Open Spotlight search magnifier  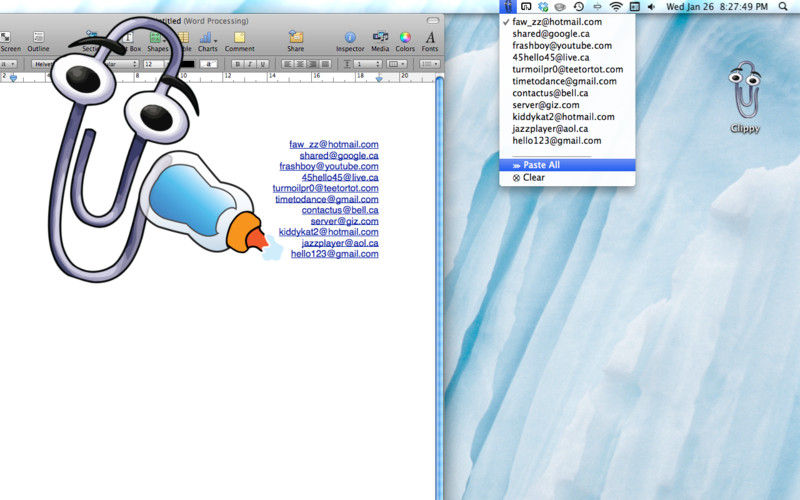click(783, 7)
